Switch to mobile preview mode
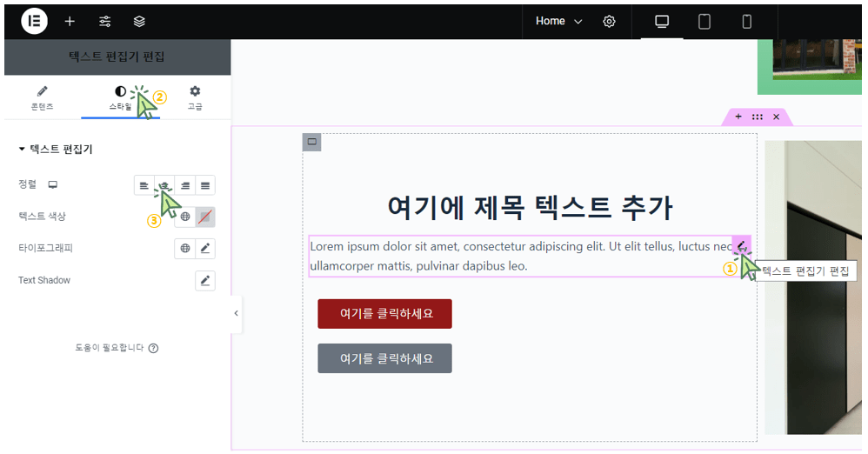Viewport: 868px width, 454px height. [x=747, y=21]
